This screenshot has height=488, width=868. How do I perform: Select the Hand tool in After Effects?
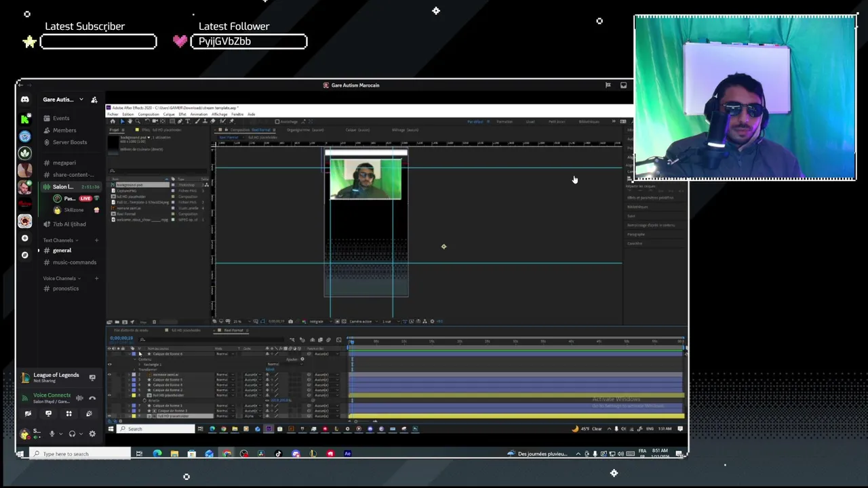point(130,121)
